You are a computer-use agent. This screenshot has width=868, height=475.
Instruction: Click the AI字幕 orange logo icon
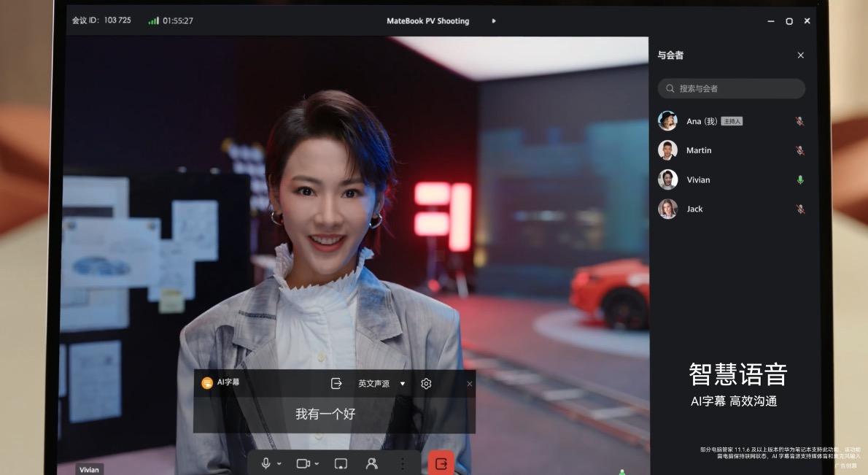(x=207, y=382)
